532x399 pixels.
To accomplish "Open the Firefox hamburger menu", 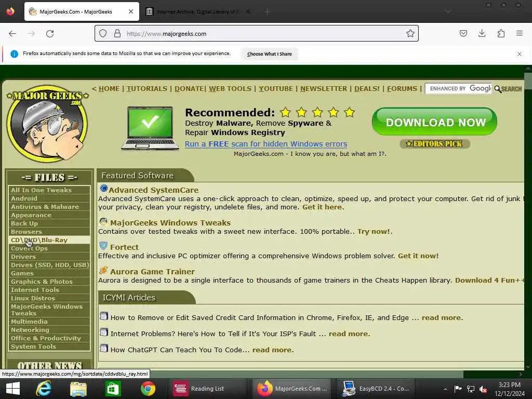I will click(x=519, y=33).
